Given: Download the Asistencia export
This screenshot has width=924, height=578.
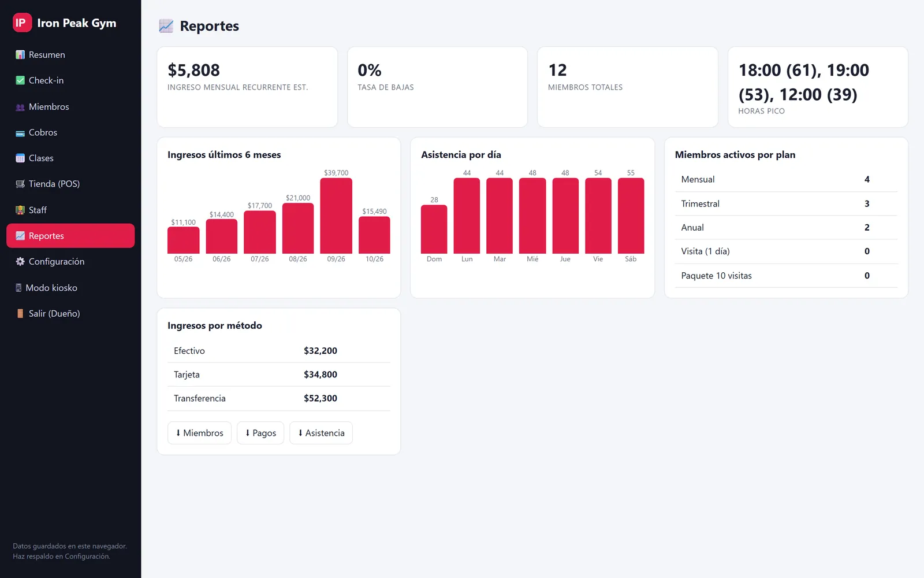Looking at the screenshot, I should pos(321,433).
